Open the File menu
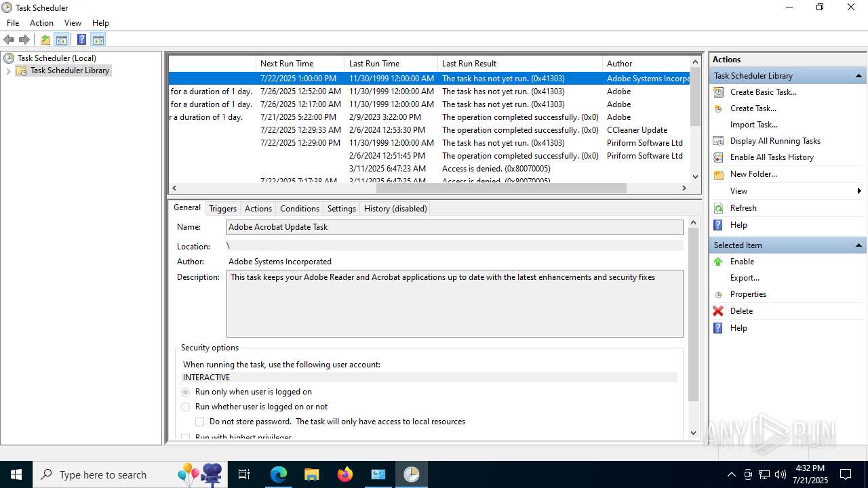The image size is (868, 488). tap(13, 23)
